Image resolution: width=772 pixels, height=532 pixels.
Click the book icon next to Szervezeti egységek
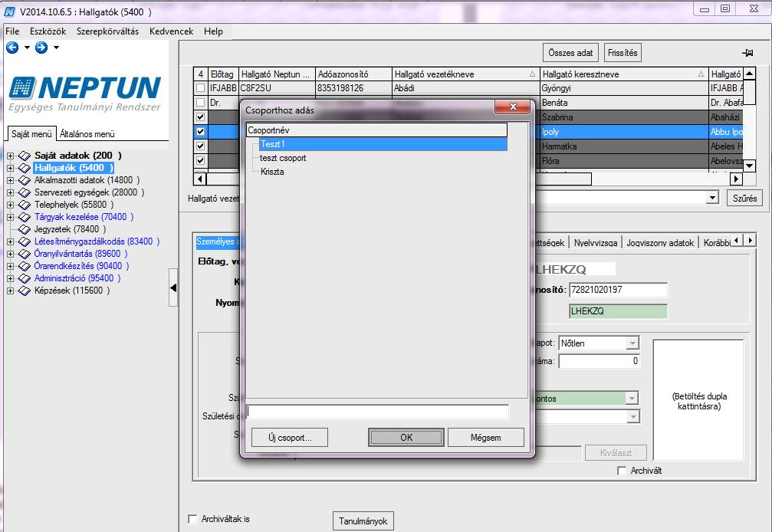[24, 192]
